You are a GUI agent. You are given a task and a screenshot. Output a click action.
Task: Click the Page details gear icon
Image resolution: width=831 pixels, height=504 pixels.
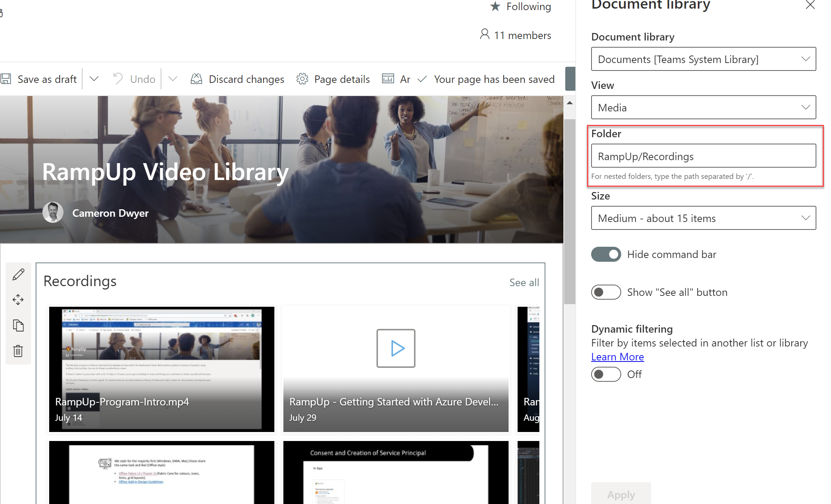[x=302, y=79]
